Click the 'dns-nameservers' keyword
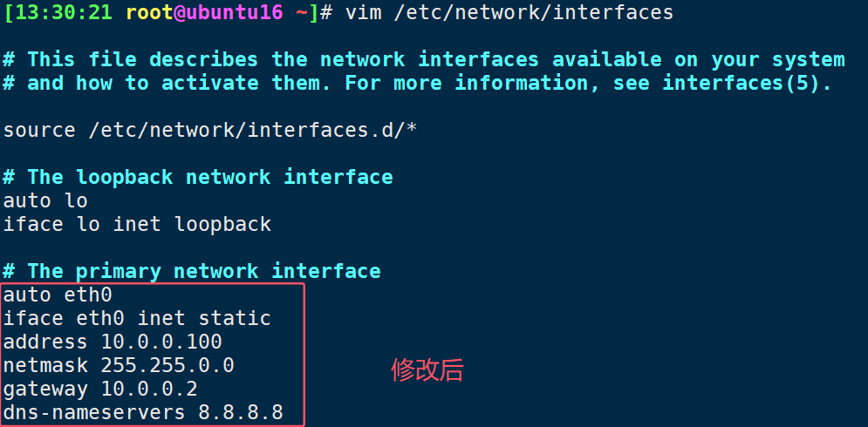The height and width of the screenshot is (427, 868). click(94, 412)
